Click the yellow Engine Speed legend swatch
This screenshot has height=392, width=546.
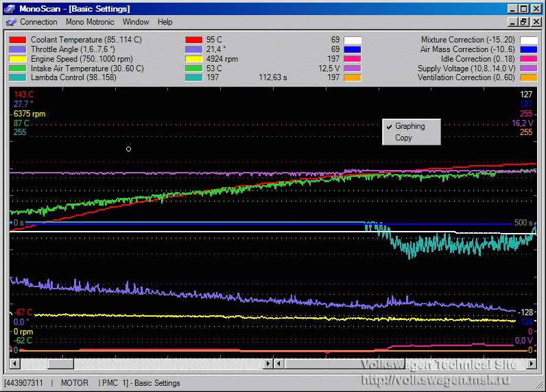pyautogui.click(x=17, y=59)
